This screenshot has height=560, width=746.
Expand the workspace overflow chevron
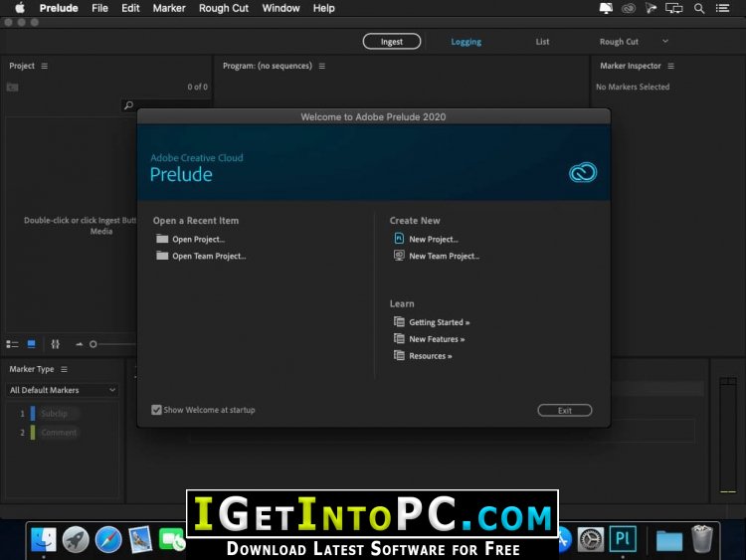665,41
